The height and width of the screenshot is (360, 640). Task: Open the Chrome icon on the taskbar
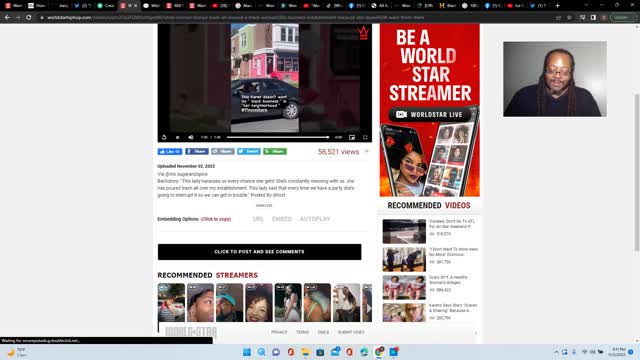pyautogui.click(x=379, y=352)
